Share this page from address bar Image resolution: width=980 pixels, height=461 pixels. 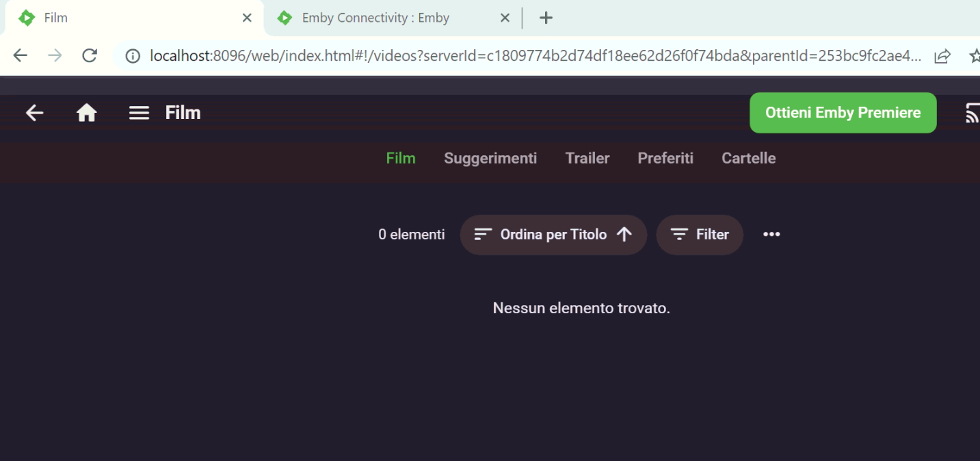942,56
